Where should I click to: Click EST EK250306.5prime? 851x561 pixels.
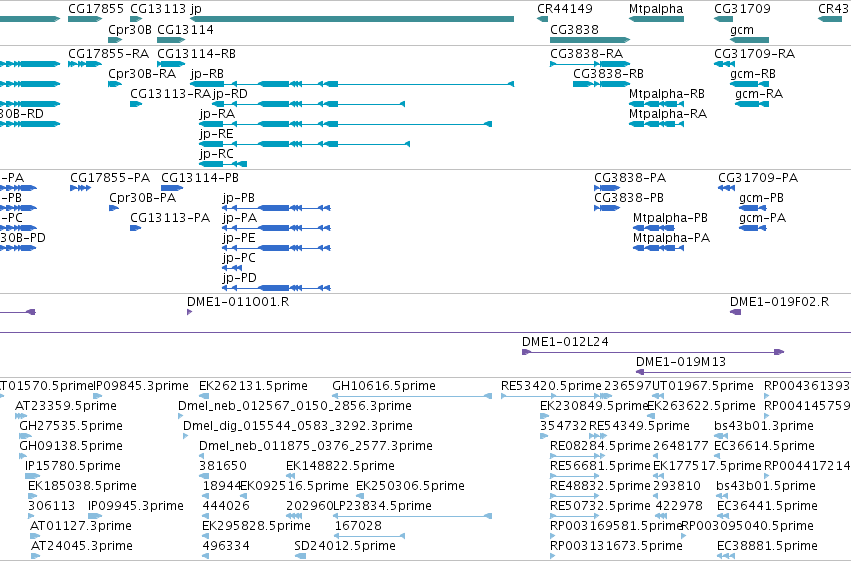pos(360,496)
